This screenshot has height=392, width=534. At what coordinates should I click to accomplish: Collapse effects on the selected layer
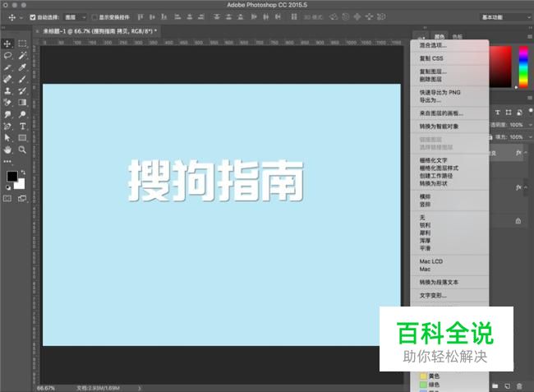pyautogui.click(x=526, y=153)
